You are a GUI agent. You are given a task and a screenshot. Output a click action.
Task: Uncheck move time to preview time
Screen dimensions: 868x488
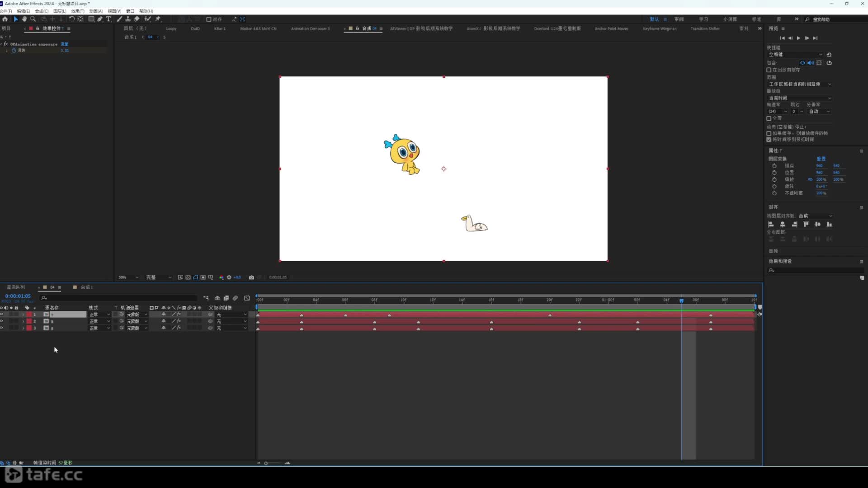coord(769,140)
